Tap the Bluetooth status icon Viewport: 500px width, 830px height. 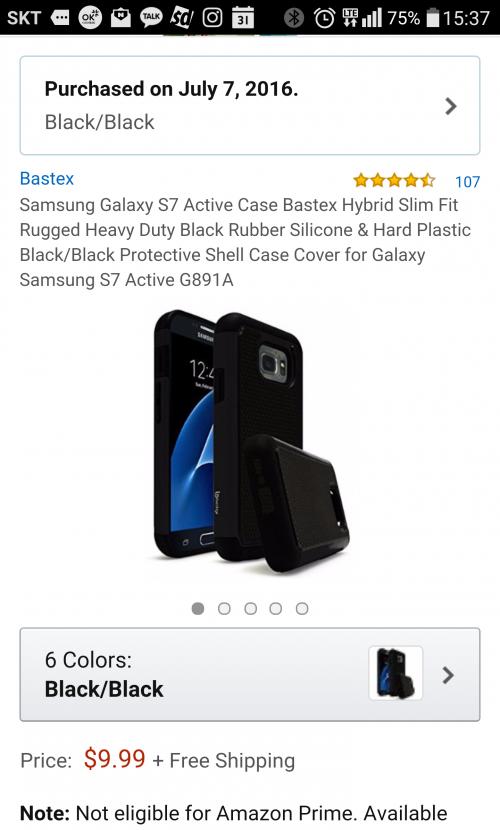[x=293, y=18]
